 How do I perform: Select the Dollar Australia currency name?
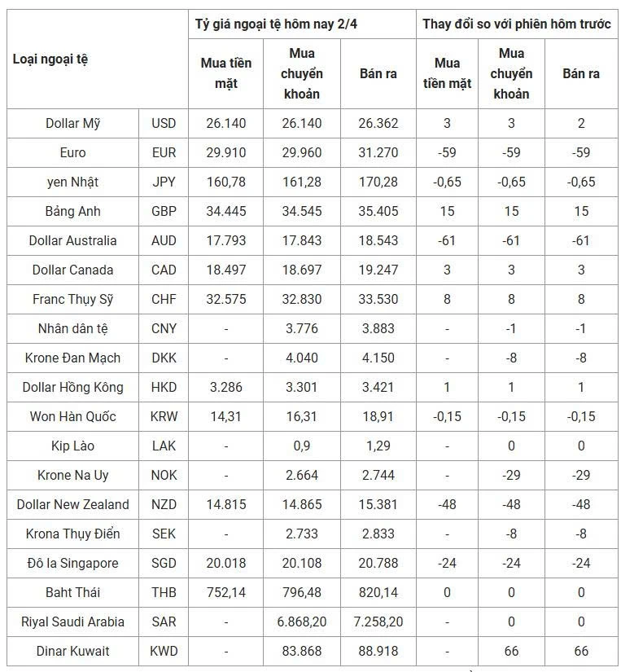(73, 240)
